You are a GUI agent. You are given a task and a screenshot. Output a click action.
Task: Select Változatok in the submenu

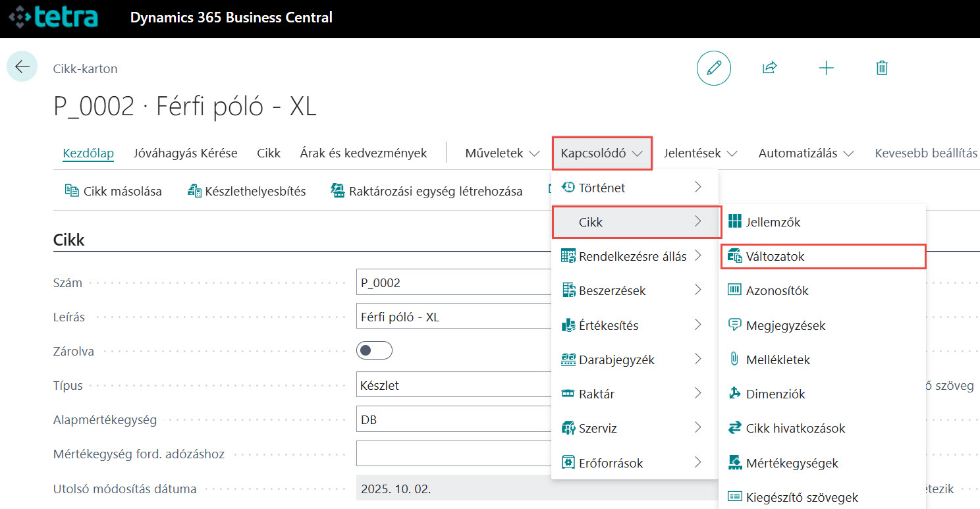tap(775, 257)
